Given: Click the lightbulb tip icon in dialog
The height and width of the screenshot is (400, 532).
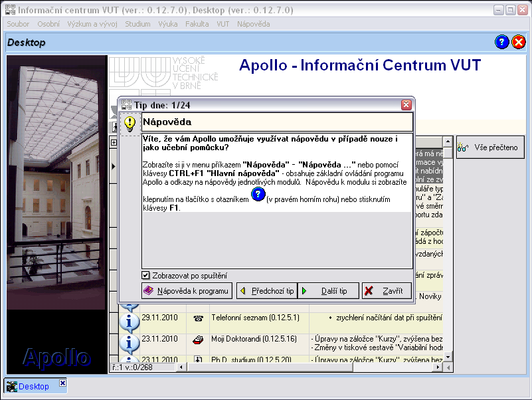Looking at the screenshot, I should (x=130, y=124).
